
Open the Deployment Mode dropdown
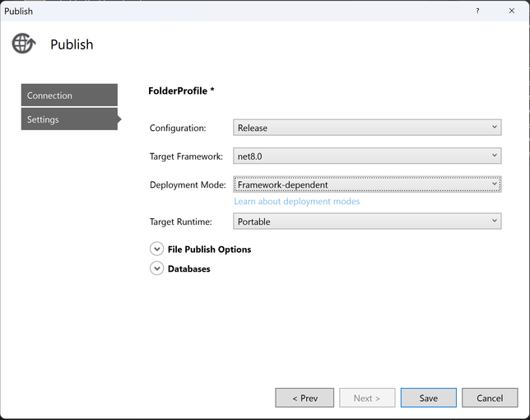click(x=367, y=184)
